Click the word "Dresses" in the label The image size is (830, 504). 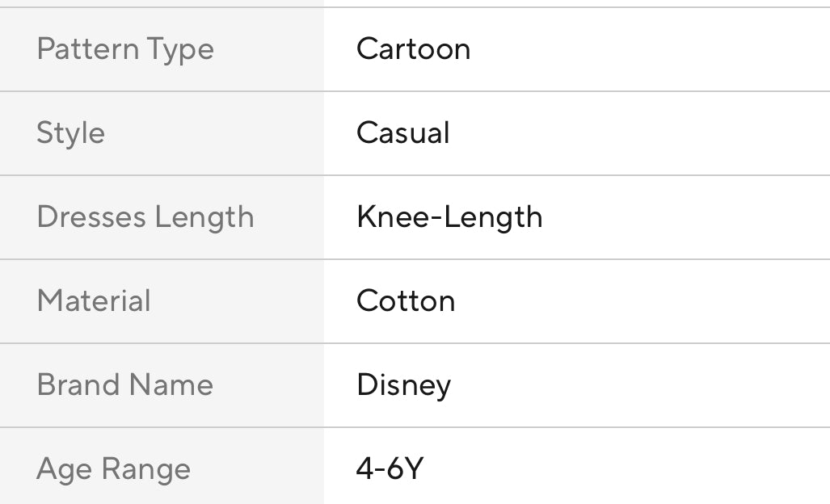[x=91, y=217]
